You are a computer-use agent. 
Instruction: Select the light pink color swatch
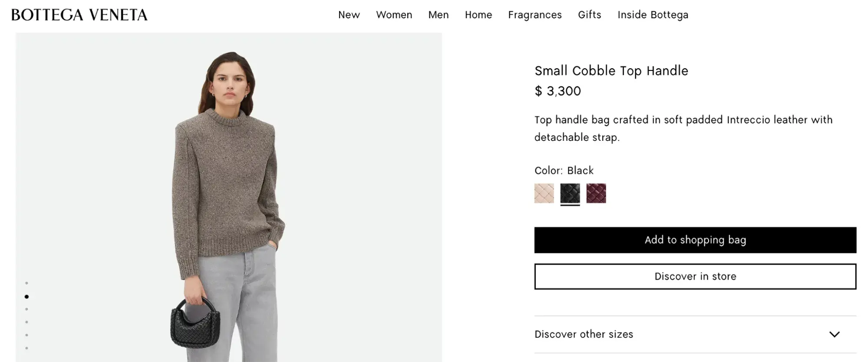point(544,193)
